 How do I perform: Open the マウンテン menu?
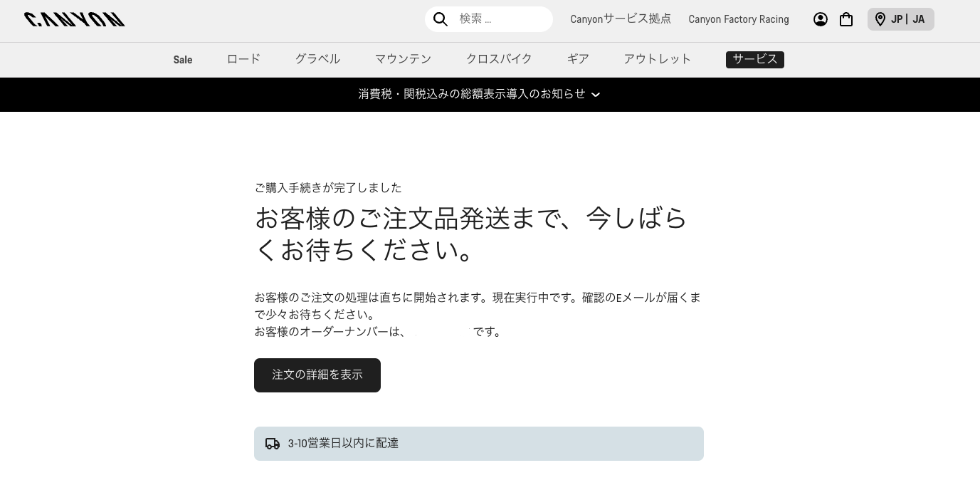pos(403,59)
